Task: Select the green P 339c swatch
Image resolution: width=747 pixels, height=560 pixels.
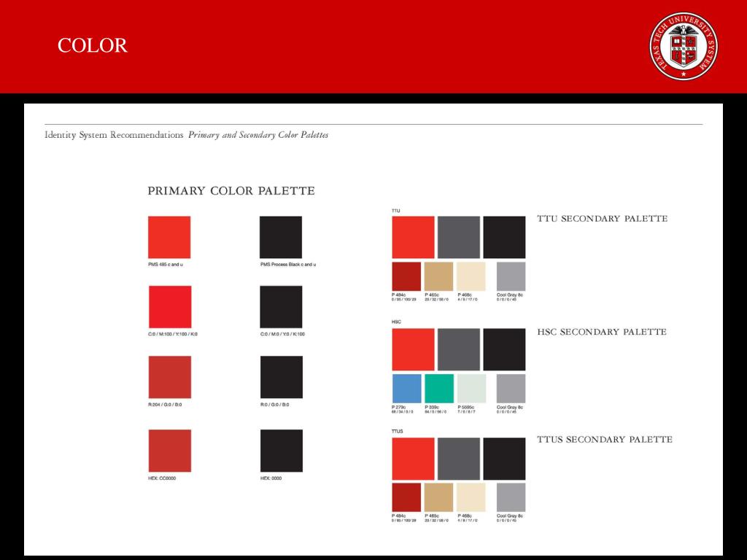Action: click(x=439, y=389)
